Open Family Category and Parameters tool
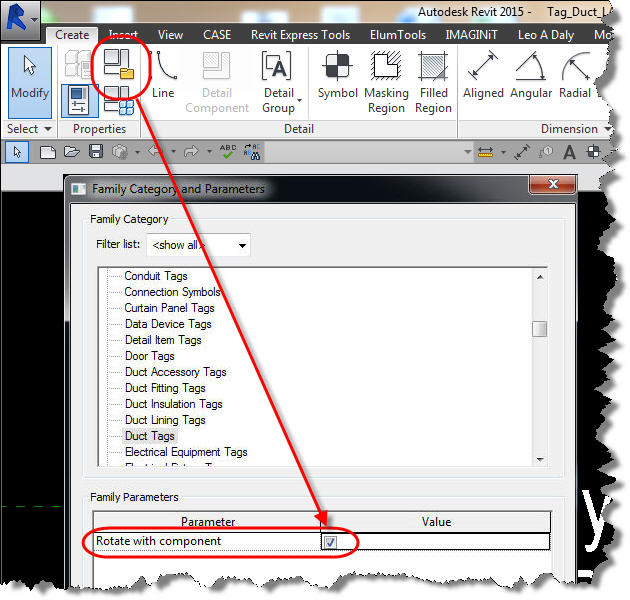The width and height of the screenshot is (630, 600). 119,64
